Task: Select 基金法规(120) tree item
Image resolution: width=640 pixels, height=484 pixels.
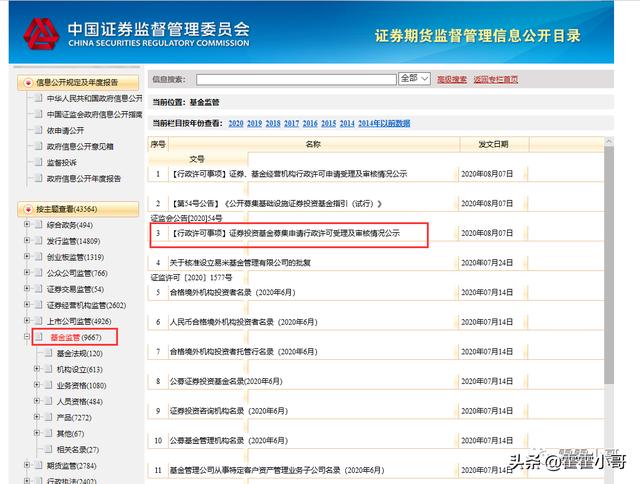Action: point(80,353)
